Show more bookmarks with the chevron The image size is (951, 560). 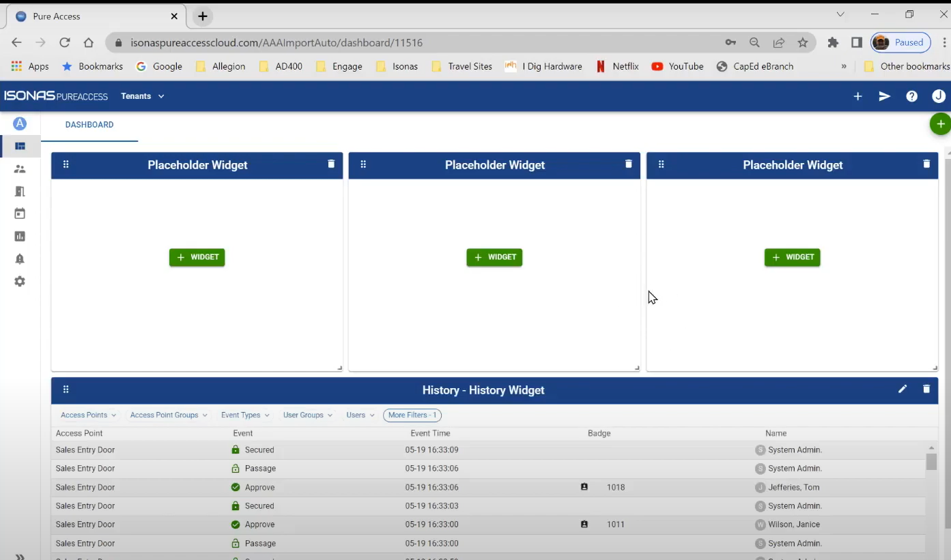click(844, 66)
